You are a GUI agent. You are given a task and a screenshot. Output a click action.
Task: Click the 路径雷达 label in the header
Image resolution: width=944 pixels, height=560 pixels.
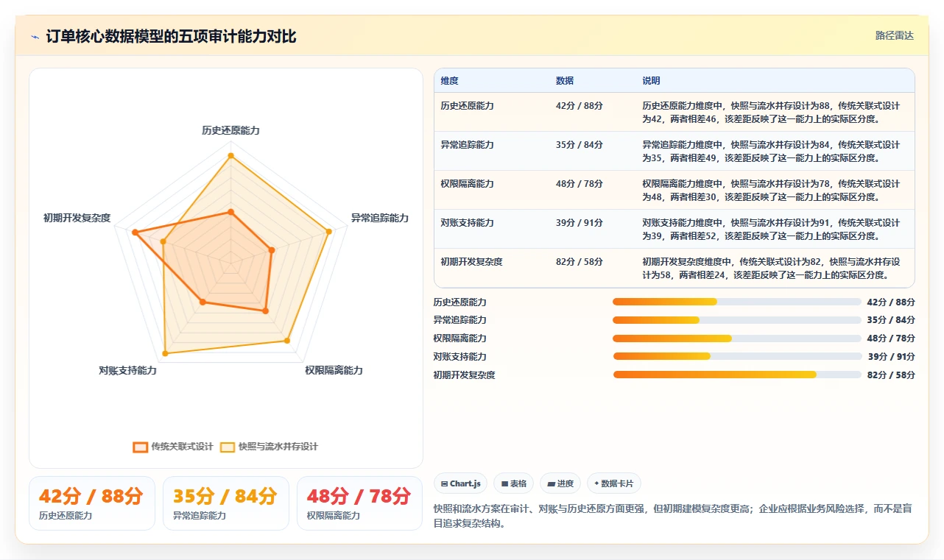point(895,35)
